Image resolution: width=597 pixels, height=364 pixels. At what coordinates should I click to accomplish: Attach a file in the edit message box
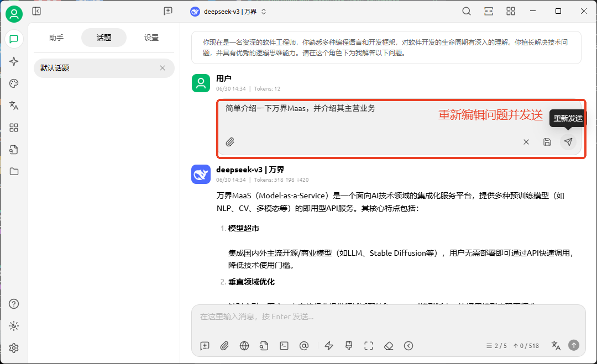point(230,142)
